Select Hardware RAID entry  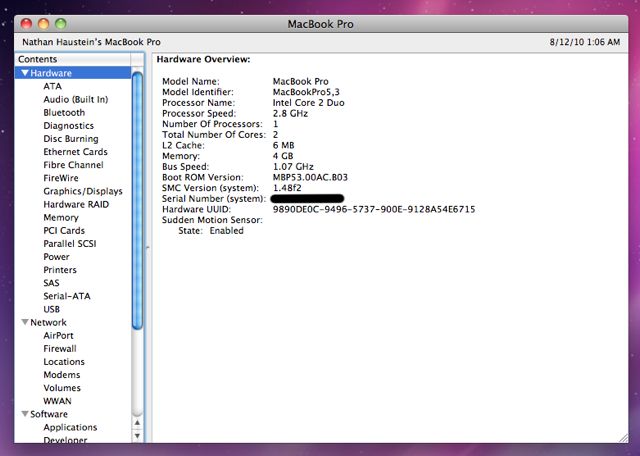[x=76, y=204]
